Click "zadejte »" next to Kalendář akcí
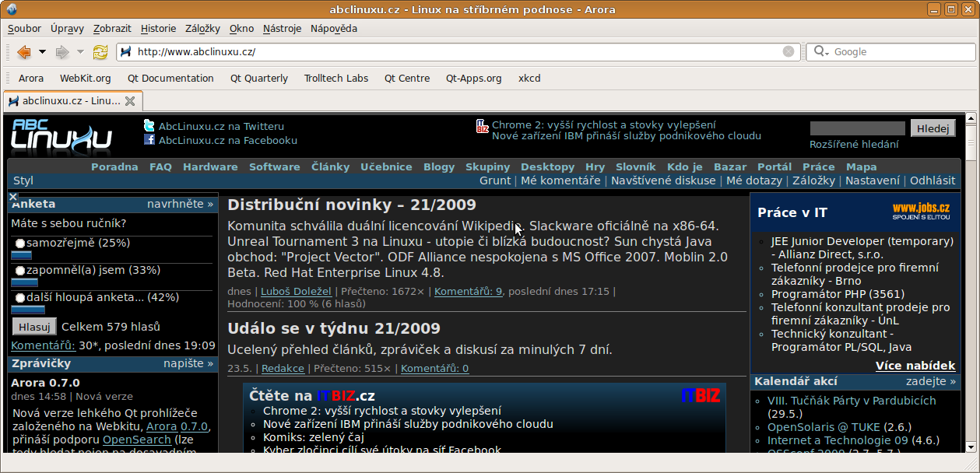The image size is (980, 473). 931,381
